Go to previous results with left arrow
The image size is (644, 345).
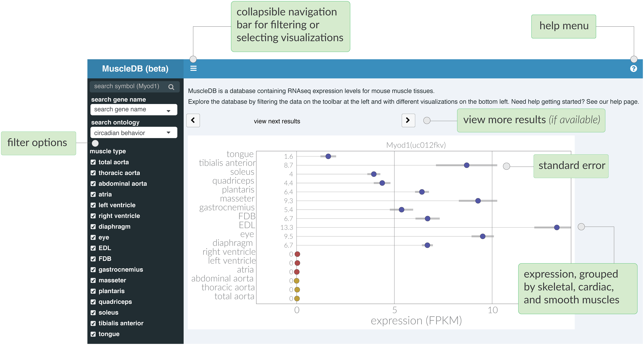pos(193,120)
